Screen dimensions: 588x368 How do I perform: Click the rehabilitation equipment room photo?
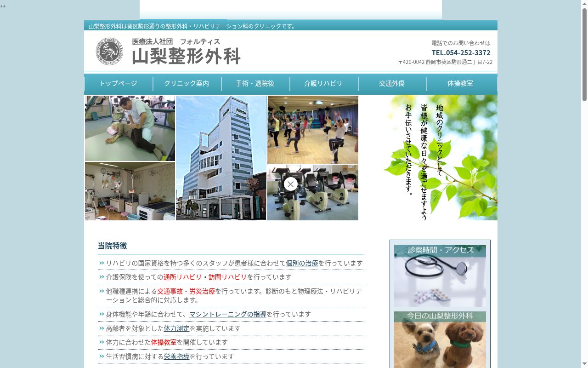[130, 191]
